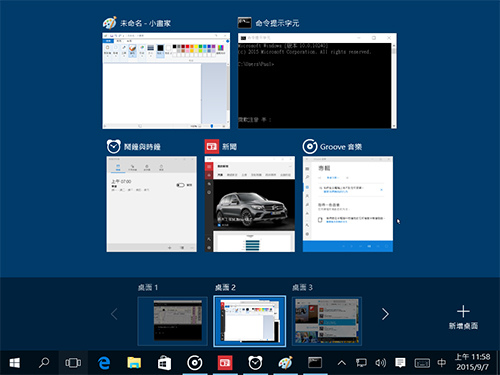The width and height of the screenshot is (500, 375).
Task: Show next desktops with right chevron
Action: point(385,314)
